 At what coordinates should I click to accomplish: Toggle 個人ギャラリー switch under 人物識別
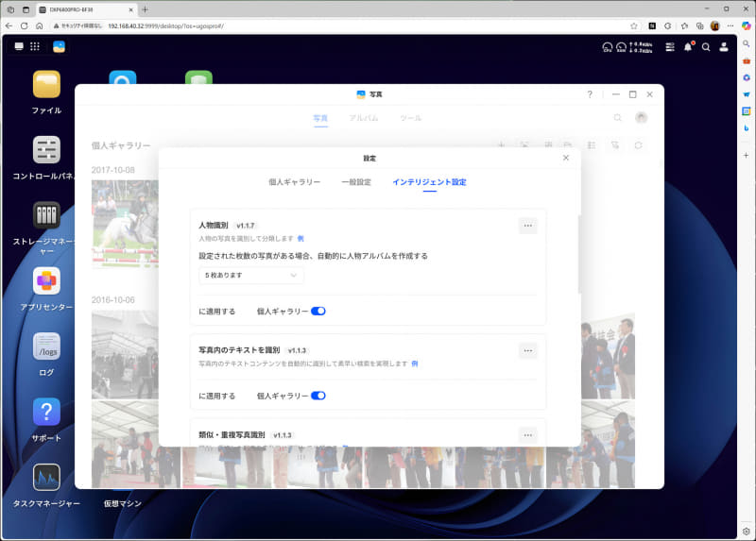(x=318, y=312)
